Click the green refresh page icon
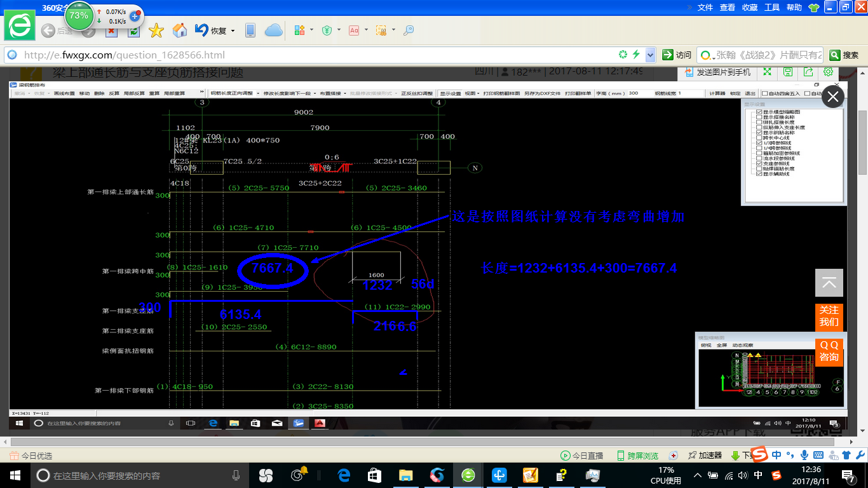Screen dimensions: 868x488 (x=133, y=30)
